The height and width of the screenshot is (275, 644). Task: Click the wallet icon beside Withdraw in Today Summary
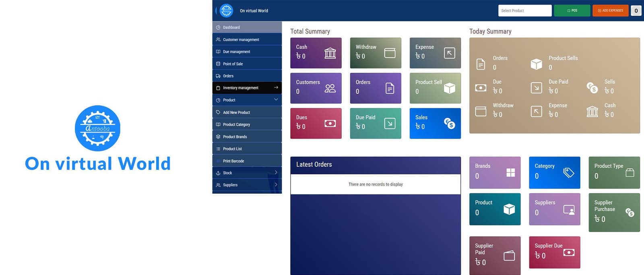pyautogui.click(x=481, y=111)
